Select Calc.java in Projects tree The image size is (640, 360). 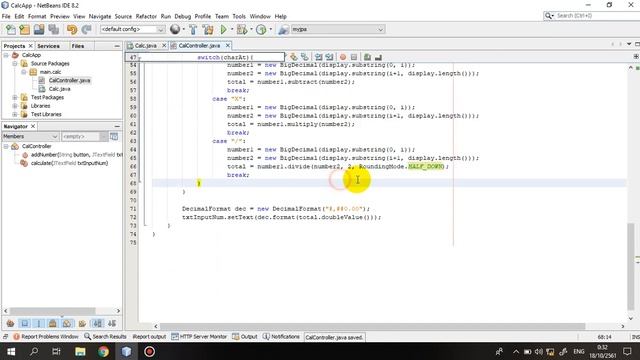pyautogui.click(x=60, y=89)
